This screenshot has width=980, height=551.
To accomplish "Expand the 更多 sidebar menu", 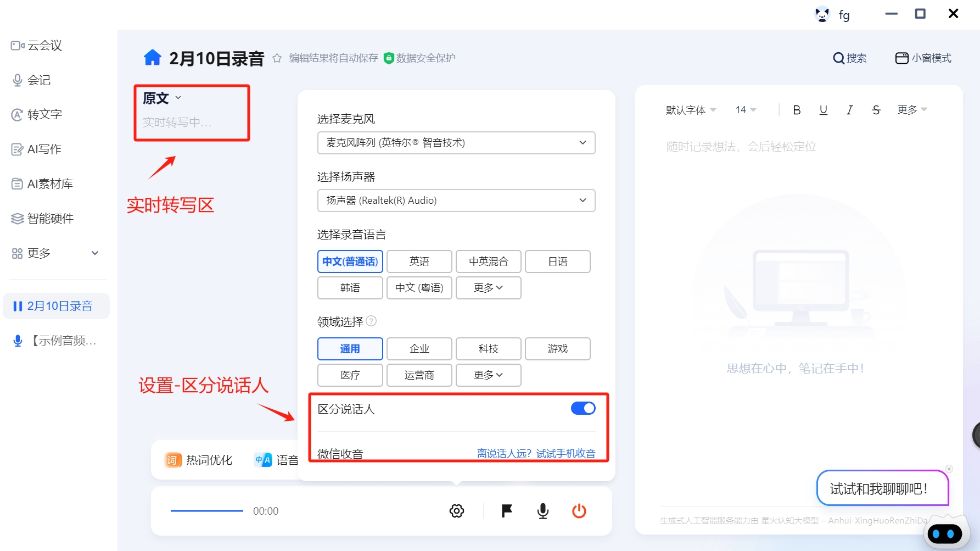I will (x=55, y=253).
